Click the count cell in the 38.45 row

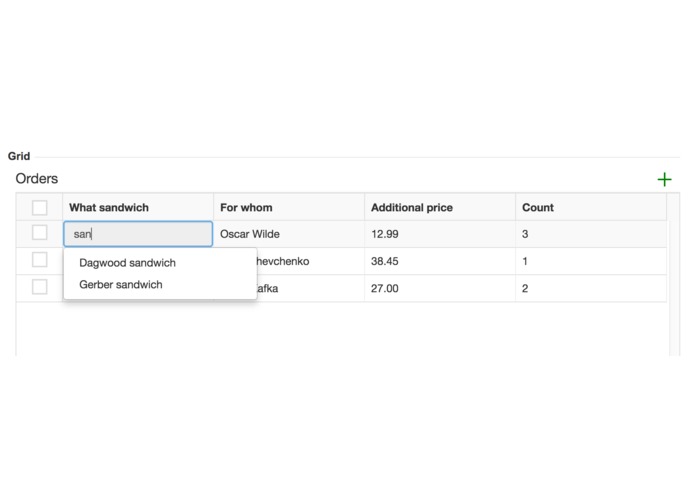pyautogui.click(x=591, y=261)
